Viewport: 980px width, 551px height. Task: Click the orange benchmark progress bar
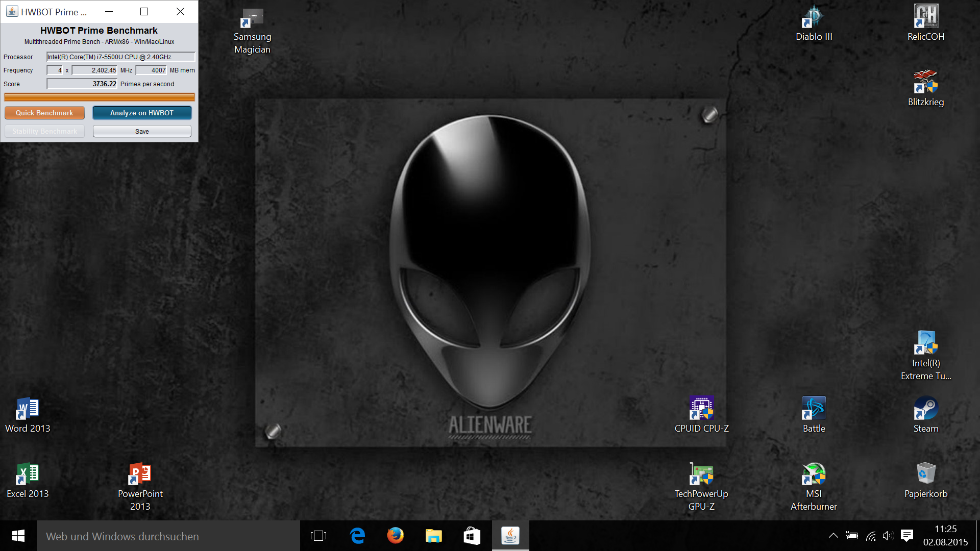pos(99,97)
